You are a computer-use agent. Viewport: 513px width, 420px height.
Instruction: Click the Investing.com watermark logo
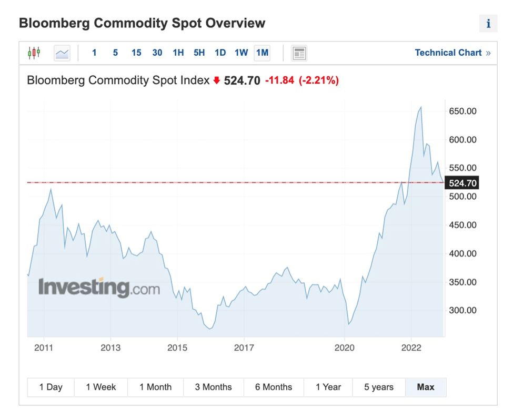point(99,288)
